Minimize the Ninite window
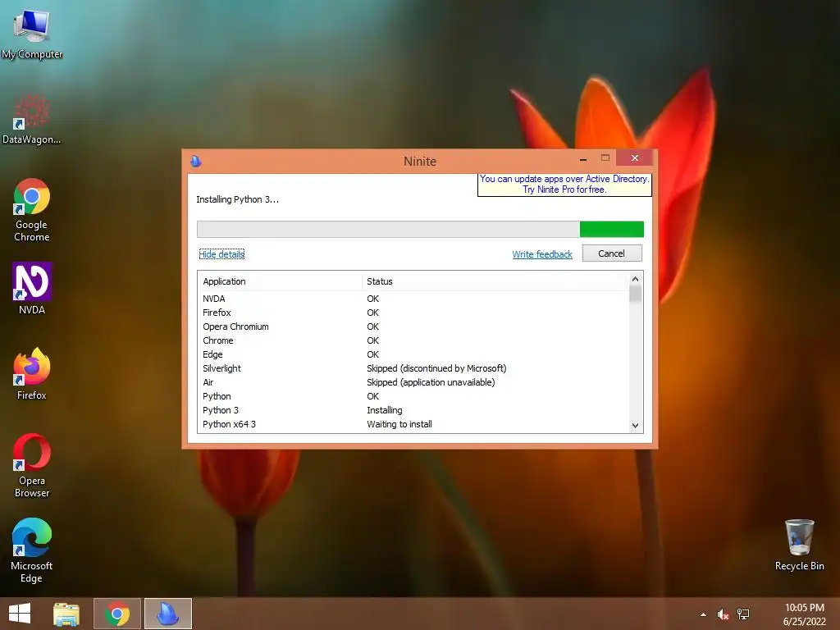 (x=583, y=158)
